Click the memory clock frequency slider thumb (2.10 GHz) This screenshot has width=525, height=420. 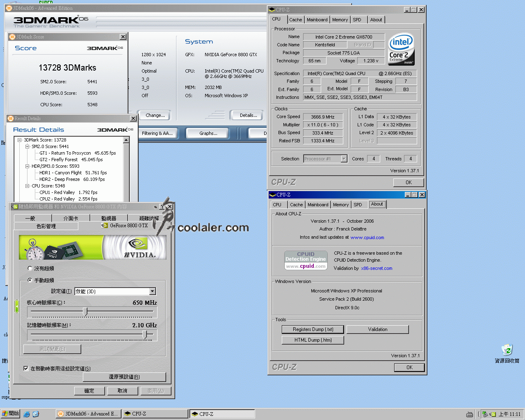(x=144, y=335)
